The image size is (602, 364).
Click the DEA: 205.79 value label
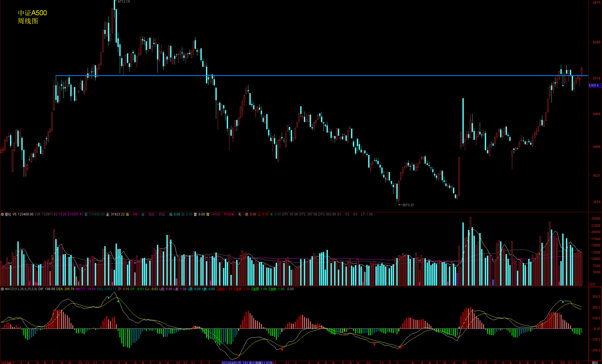65,289
